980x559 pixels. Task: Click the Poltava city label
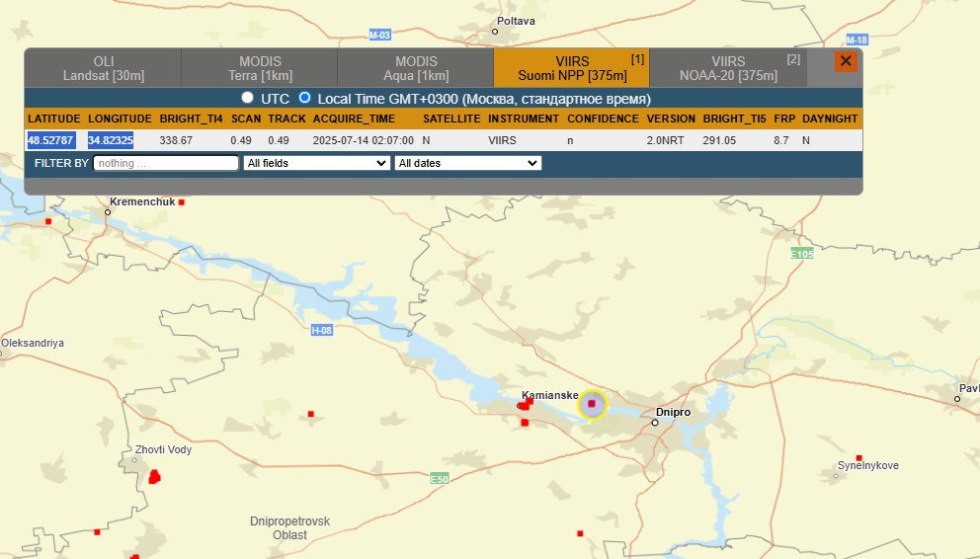click(517, 21)
